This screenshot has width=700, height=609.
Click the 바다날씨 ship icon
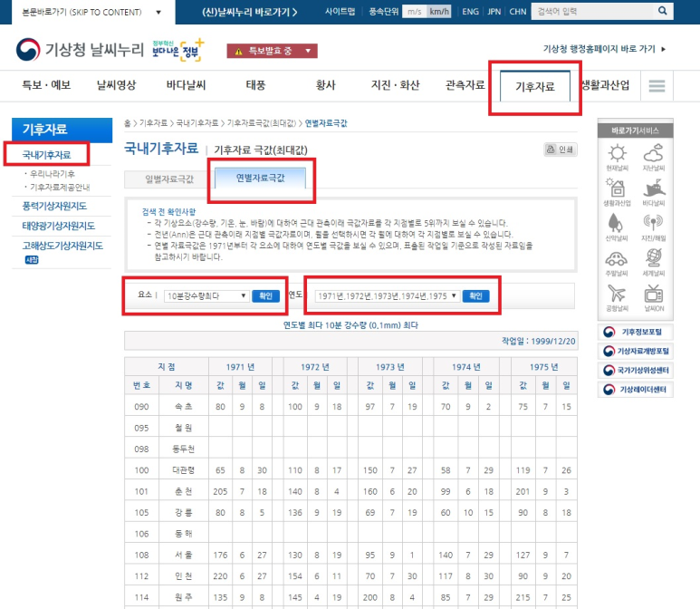click(x=655, y=189)
